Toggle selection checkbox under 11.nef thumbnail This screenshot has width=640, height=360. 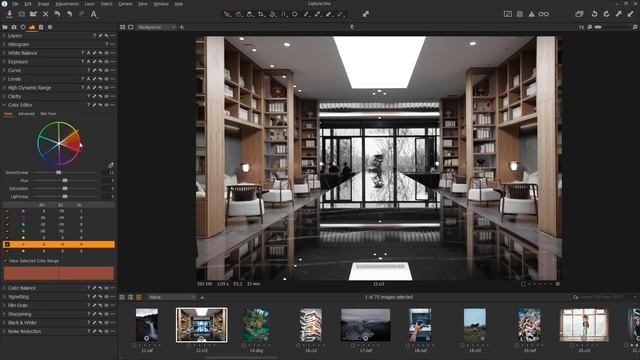point(134,345)
